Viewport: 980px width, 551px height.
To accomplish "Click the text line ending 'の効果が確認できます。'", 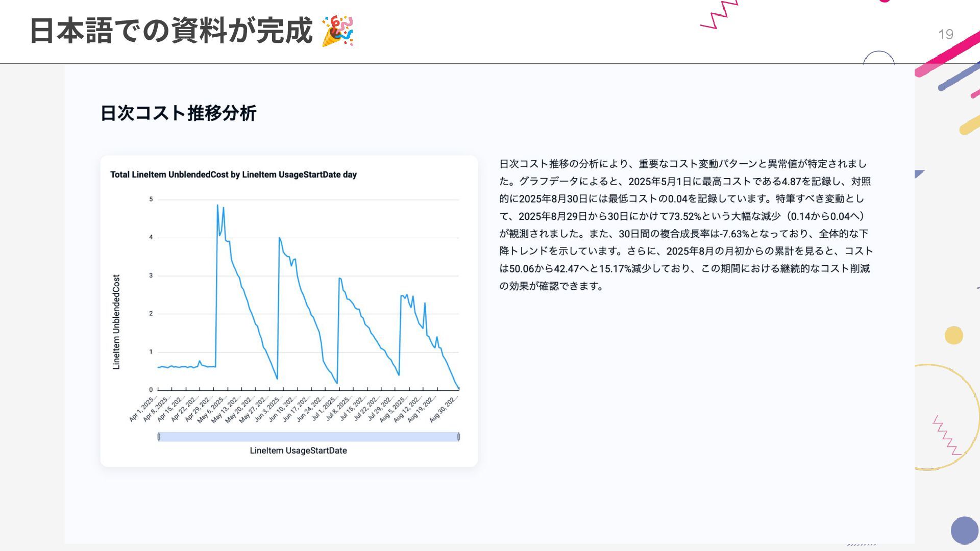I will 552,286.
